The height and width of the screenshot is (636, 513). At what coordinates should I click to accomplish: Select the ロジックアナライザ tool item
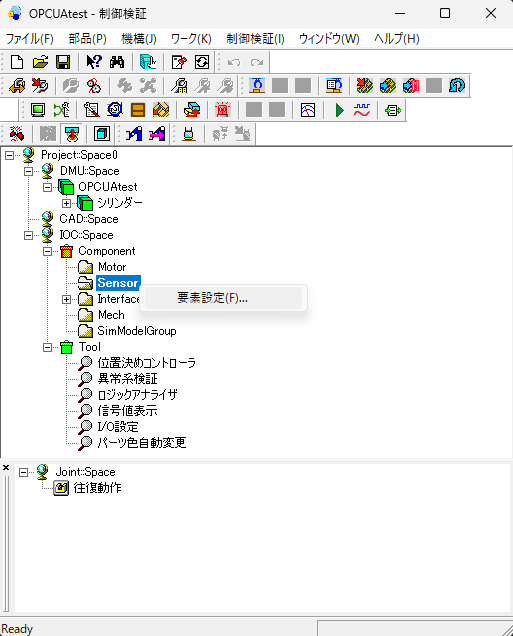137,395
